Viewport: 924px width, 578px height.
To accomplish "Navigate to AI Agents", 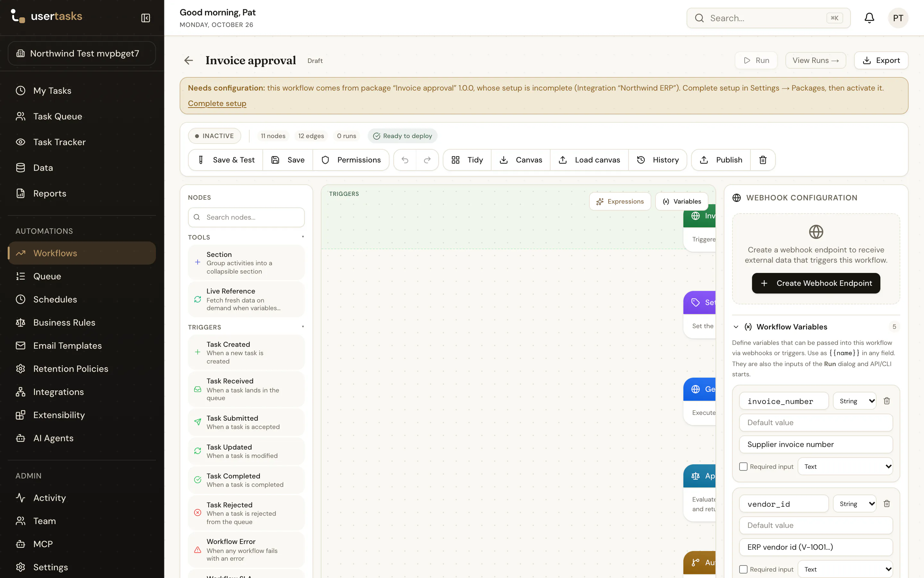I will pos(82,438).
